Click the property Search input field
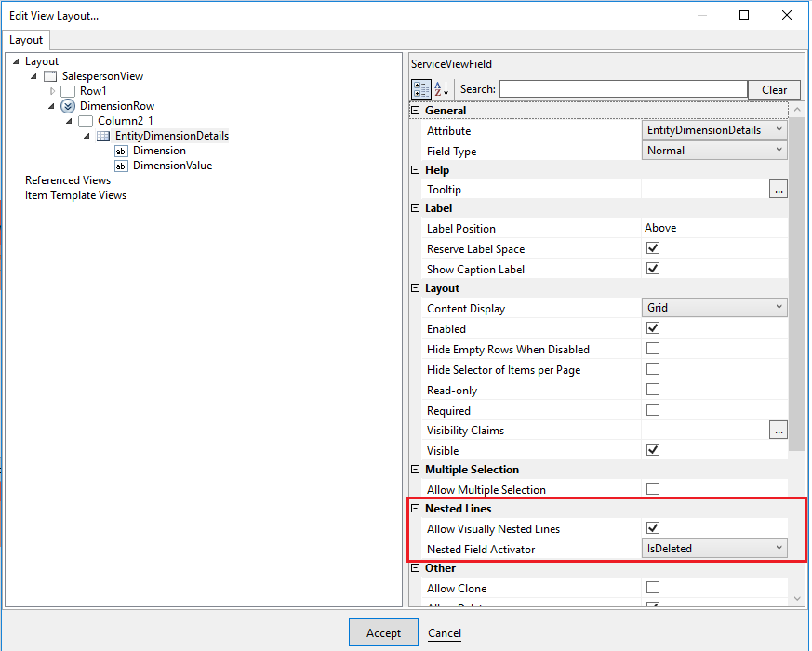This screenshot has height=651, width=812. [x=623, y=89]
